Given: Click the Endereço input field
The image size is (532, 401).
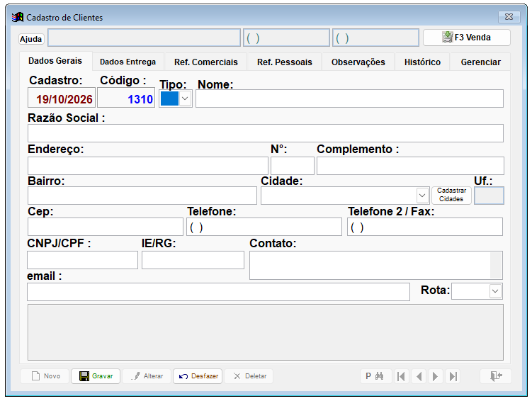Looking at the screenshot, I should point(148,166).
